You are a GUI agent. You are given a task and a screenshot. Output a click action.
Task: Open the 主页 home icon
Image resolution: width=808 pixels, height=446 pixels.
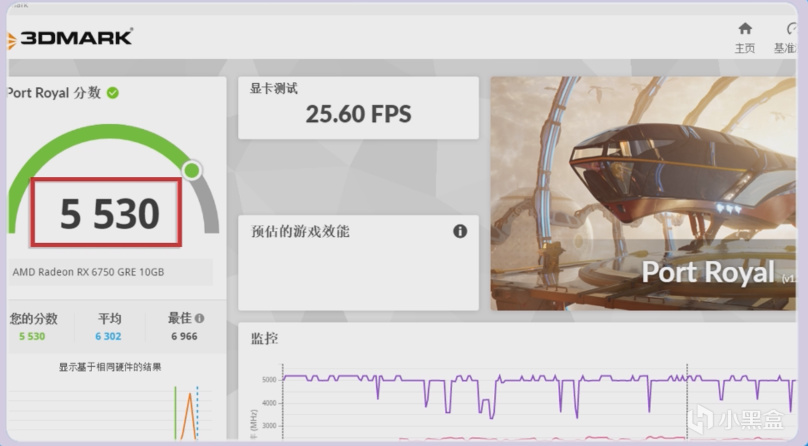pos(745,28)
